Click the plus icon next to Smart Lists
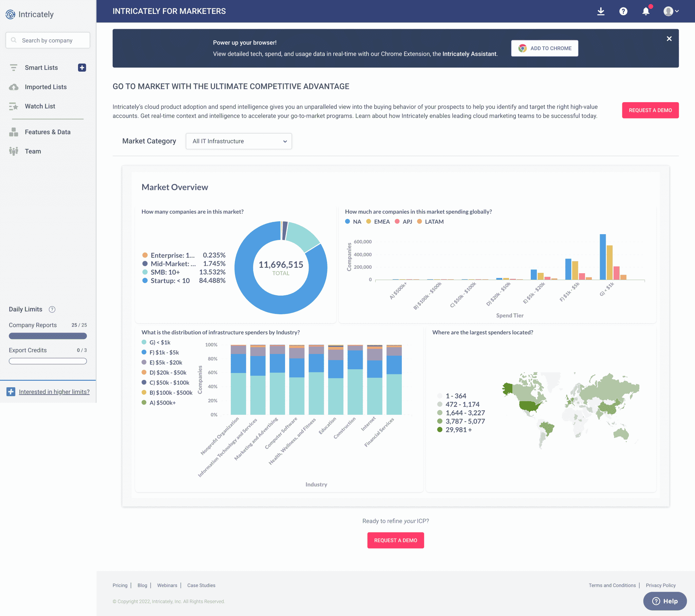695x616 pixels. 82,68
